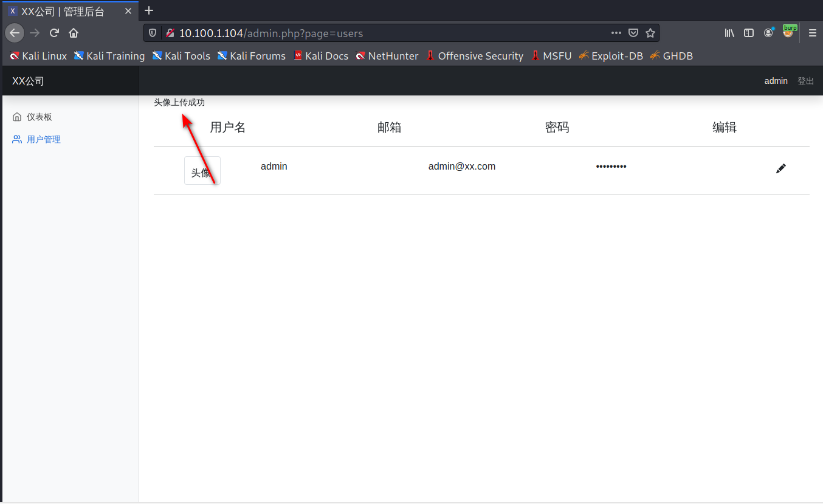This screenshot has width=823, height=504.
Task: Click the admin avatar 头像 thumbnail
Action: point(202,171)
